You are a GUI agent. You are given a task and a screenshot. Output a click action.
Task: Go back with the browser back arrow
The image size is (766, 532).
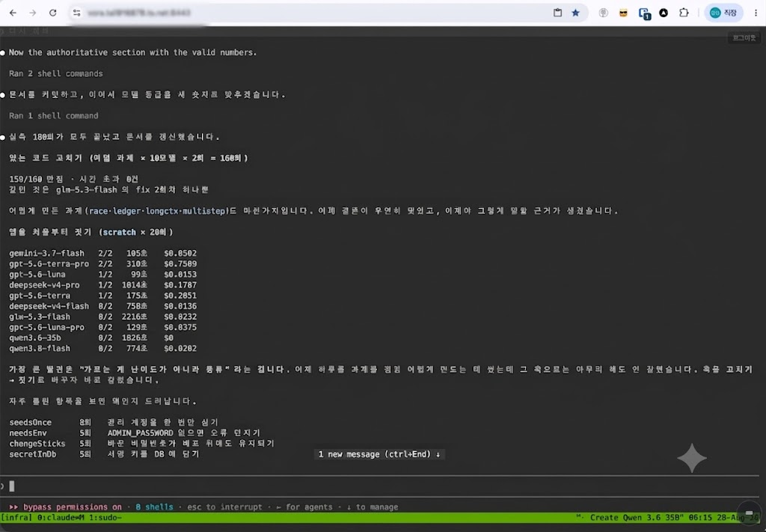(13, 13)
